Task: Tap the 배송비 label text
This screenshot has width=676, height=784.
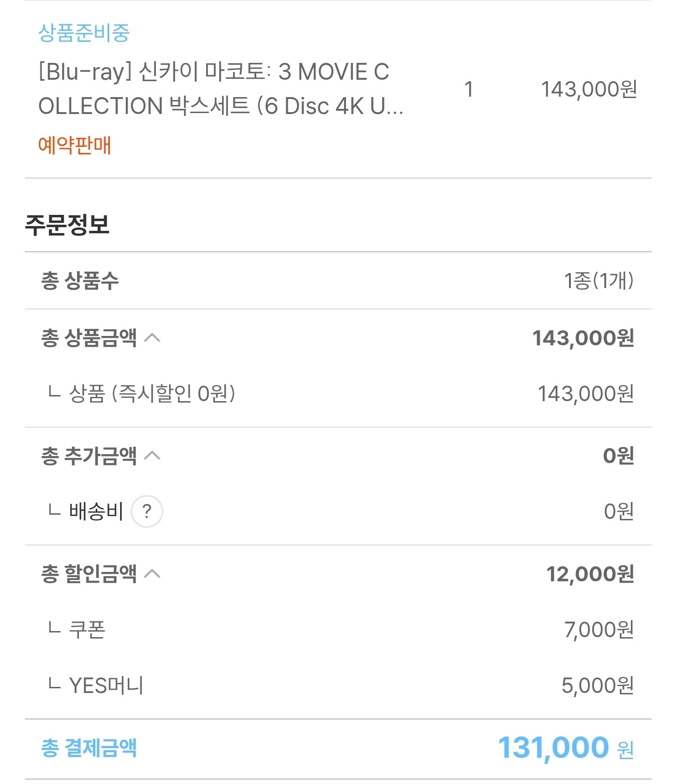Action: (96, 511)
